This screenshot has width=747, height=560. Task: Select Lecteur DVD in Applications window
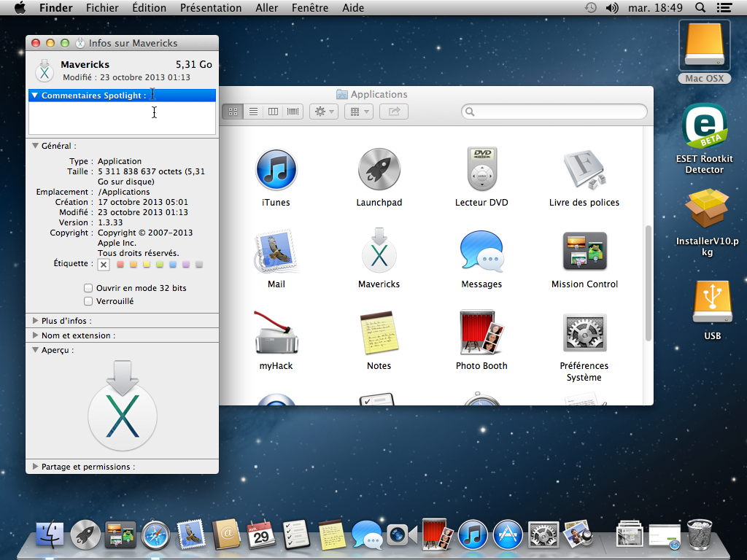tap(481, 170)
